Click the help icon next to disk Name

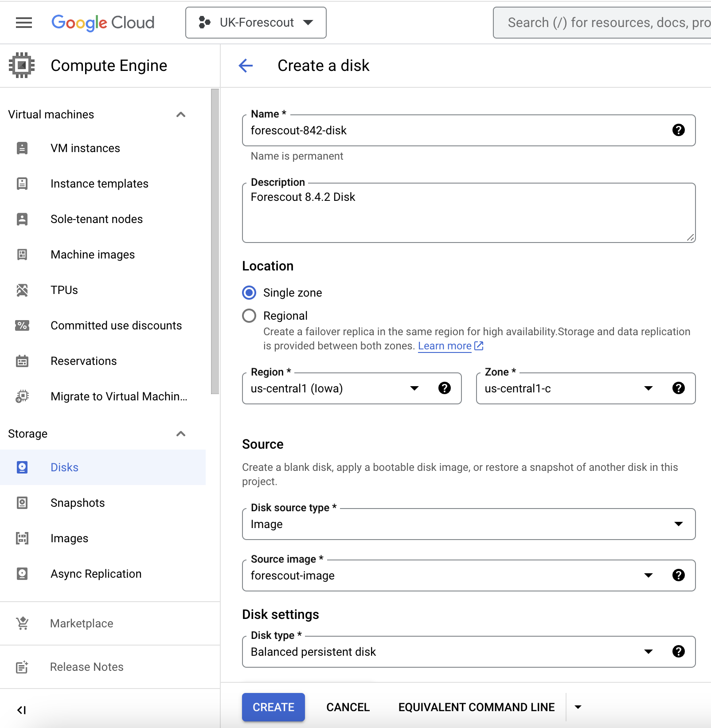679,130
